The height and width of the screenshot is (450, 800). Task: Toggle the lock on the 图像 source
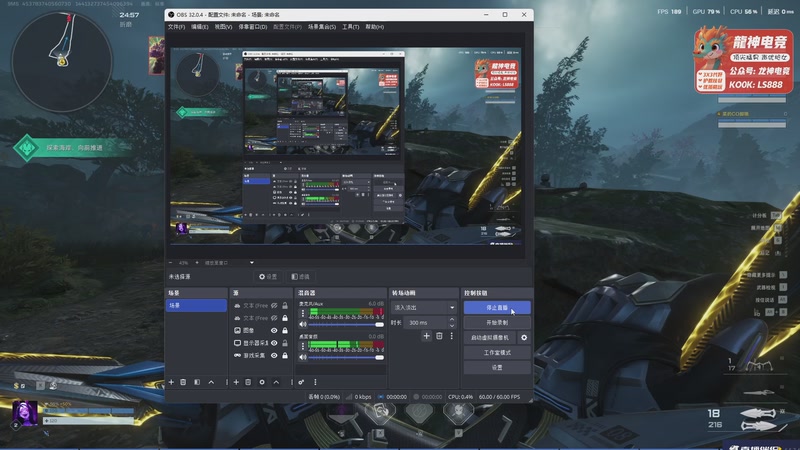[x=285, y=331]
